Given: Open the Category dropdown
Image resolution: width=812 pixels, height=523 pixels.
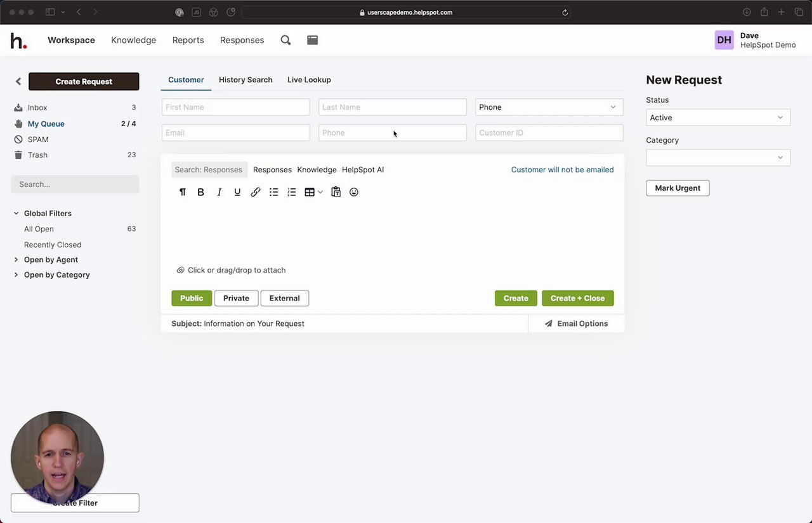Looking at the screenshot, I should (718, 157).
